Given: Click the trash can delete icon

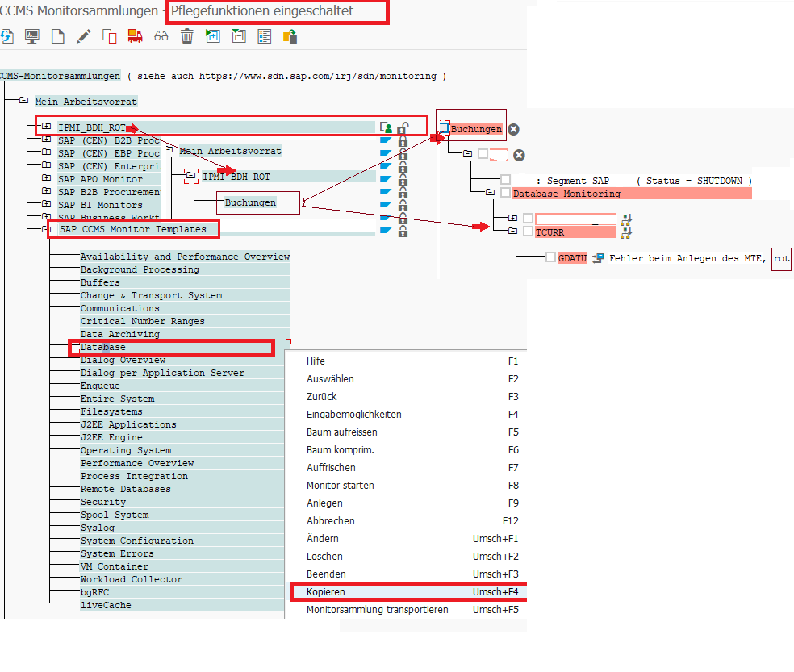Looking at the screenshot, I should pyautogui.click(x=187, y=36).
